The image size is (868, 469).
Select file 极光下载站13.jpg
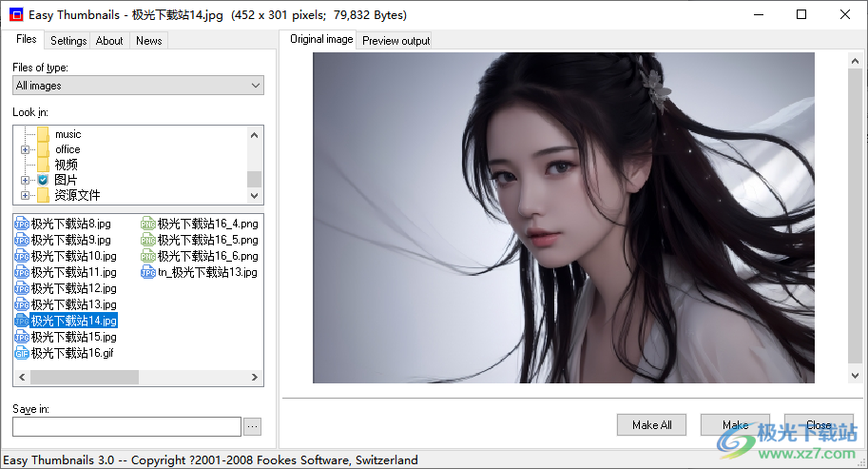pos(73,304)
